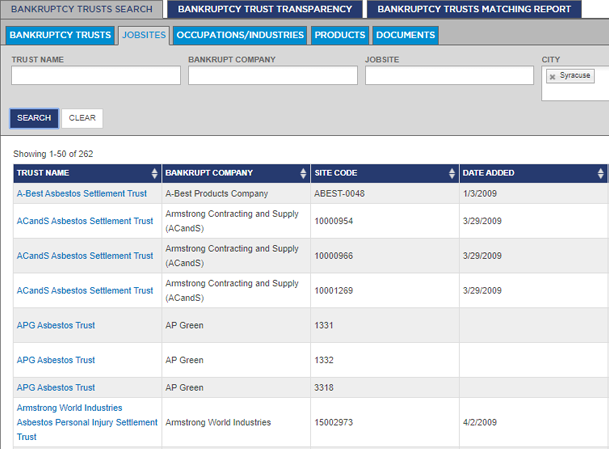Click the Clear button
Viewport: 609px width, 449px height.
82,118
